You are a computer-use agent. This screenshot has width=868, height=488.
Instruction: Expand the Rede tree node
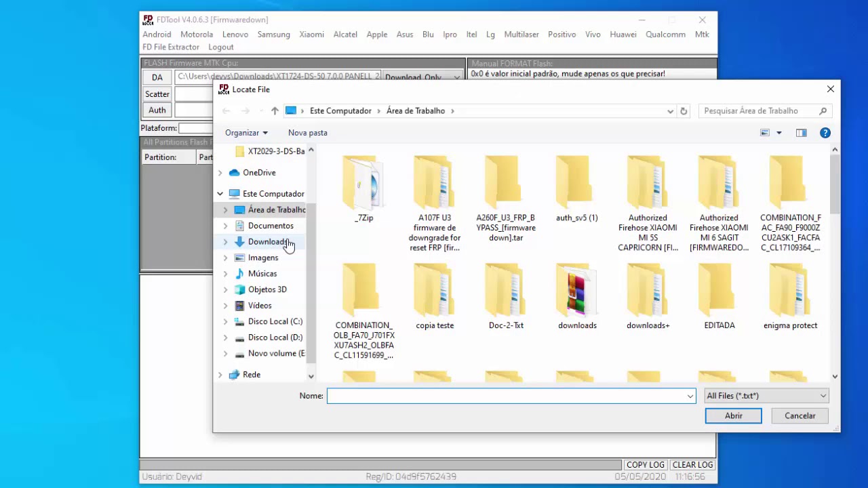tap(220, 375)
